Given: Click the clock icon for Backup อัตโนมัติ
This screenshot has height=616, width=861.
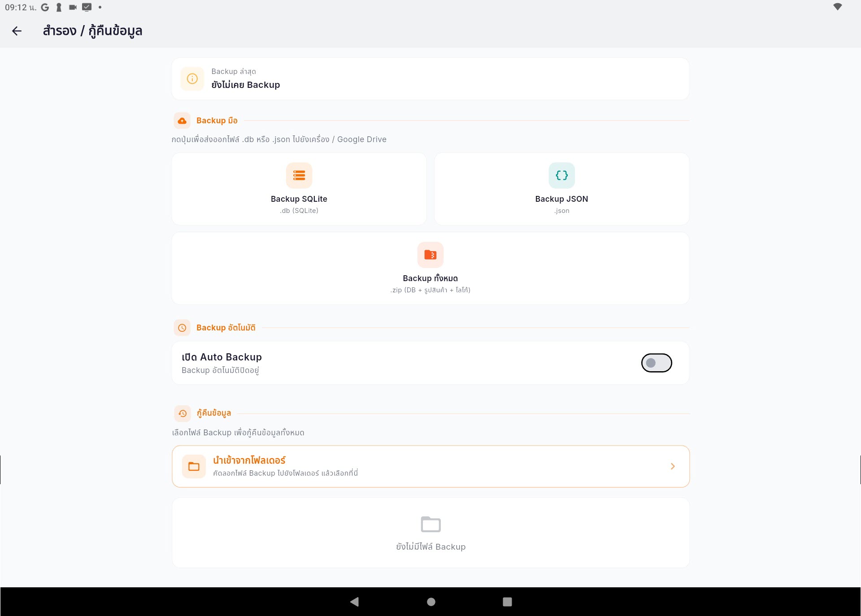Looking at the screenshot, I should (x=182, y=328).
